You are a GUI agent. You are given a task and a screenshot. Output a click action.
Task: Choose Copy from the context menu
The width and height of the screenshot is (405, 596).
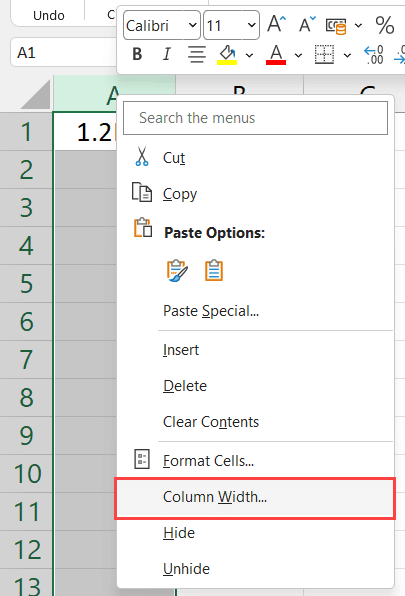coord(255,194)
